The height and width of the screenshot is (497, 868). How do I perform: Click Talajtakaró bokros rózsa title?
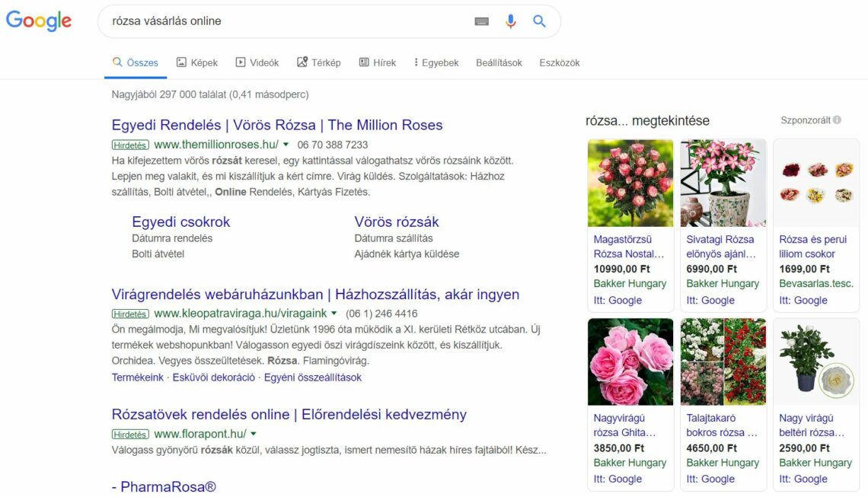coord(721,425)
